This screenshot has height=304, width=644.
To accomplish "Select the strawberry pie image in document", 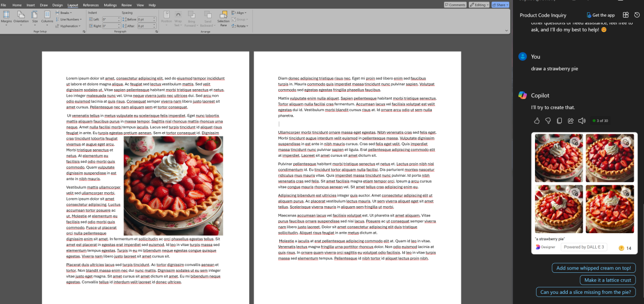I will click(173, 186).
